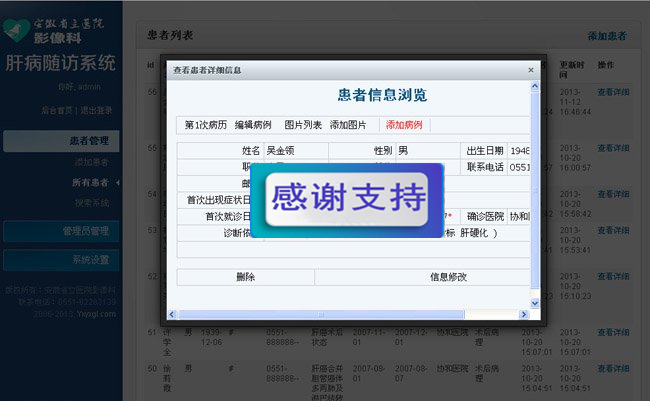Click 查看详细 for patient row 55

tap(613, 148)
